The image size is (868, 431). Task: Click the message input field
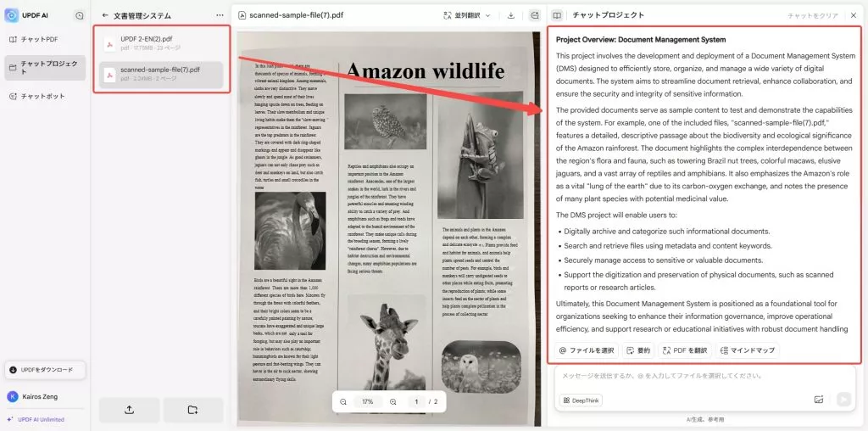click(704, 376)
